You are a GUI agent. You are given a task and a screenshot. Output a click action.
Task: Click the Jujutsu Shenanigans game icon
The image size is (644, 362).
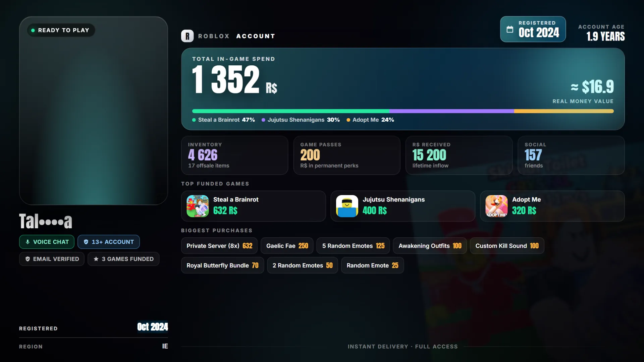click(347, 206)
